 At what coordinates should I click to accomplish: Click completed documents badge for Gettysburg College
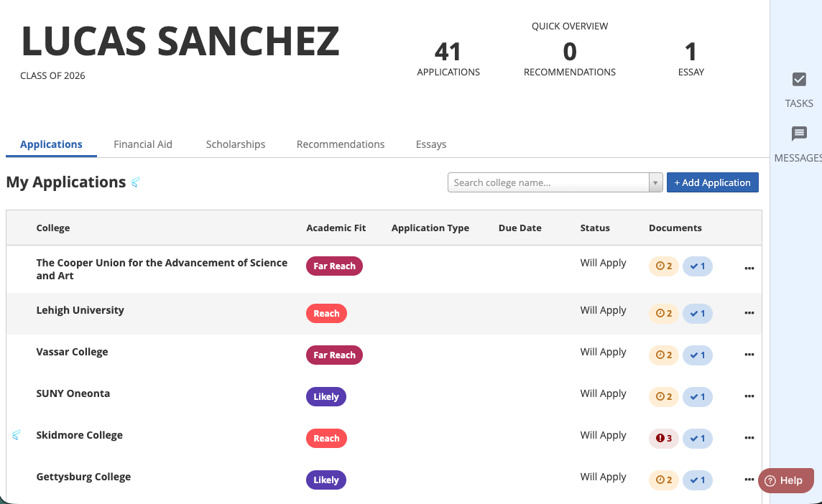(698, 480)
